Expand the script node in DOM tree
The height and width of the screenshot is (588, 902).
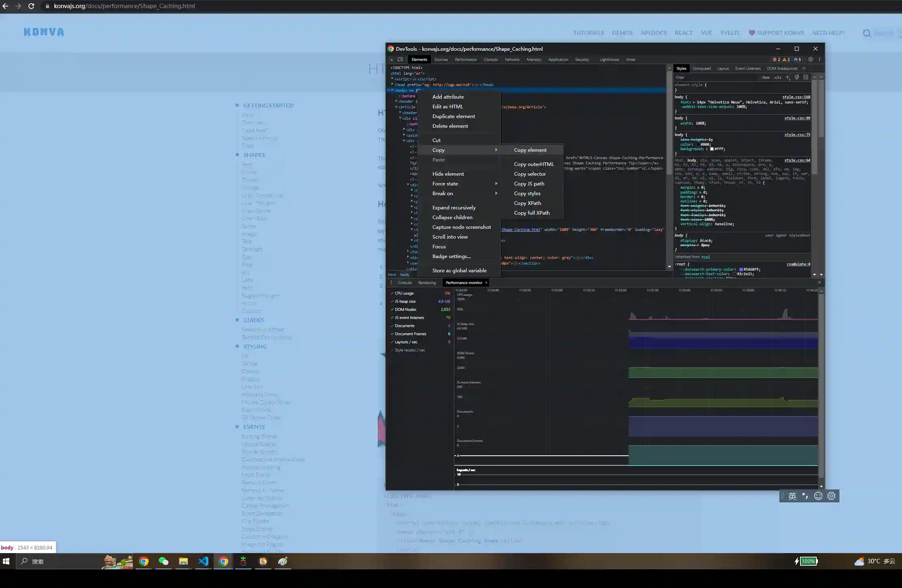(x=392, y=79)
